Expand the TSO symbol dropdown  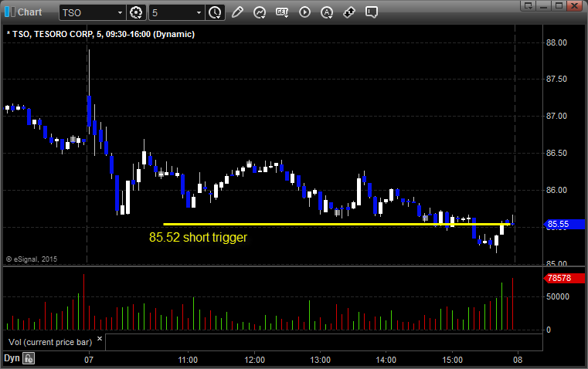pyautogui.click(x=120, y=12)
